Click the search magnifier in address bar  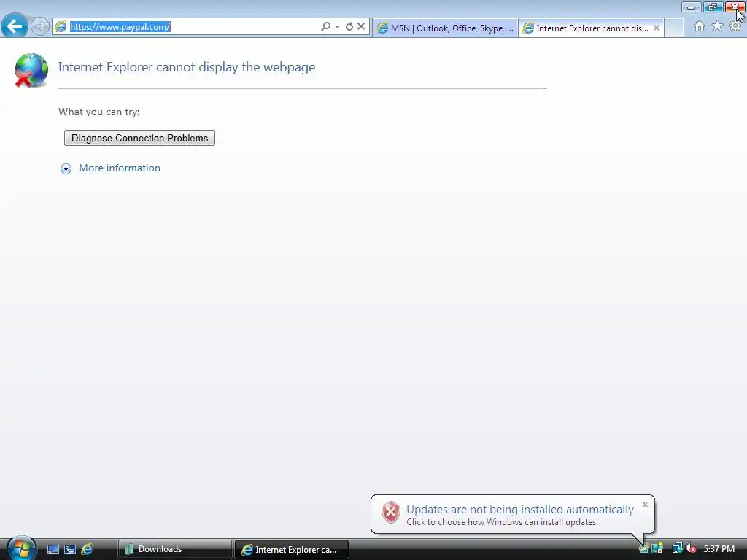(325, 27)
